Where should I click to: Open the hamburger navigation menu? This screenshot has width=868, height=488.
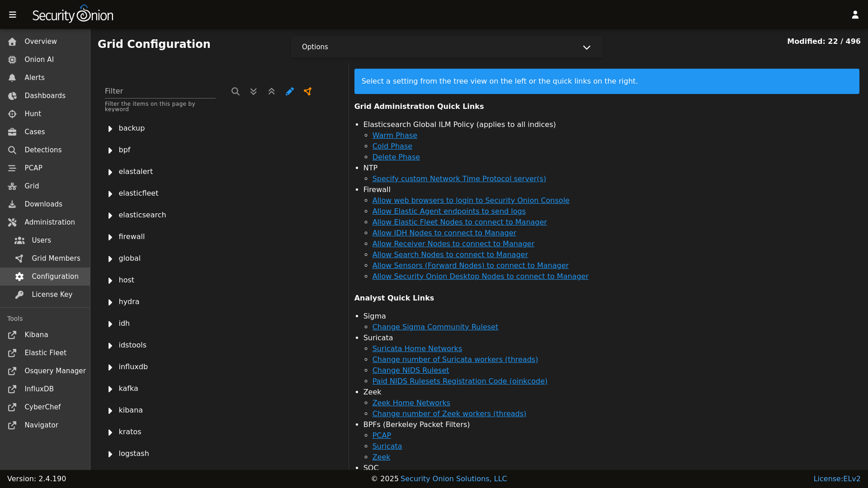13,14
